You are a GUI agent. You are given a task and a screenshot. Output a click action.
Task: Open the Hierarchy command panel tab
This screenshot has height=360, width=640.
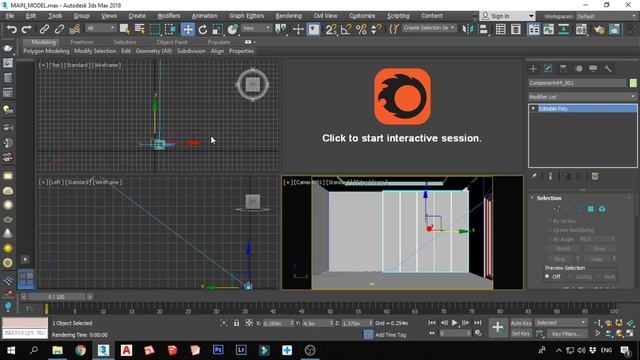pos(563,69)
